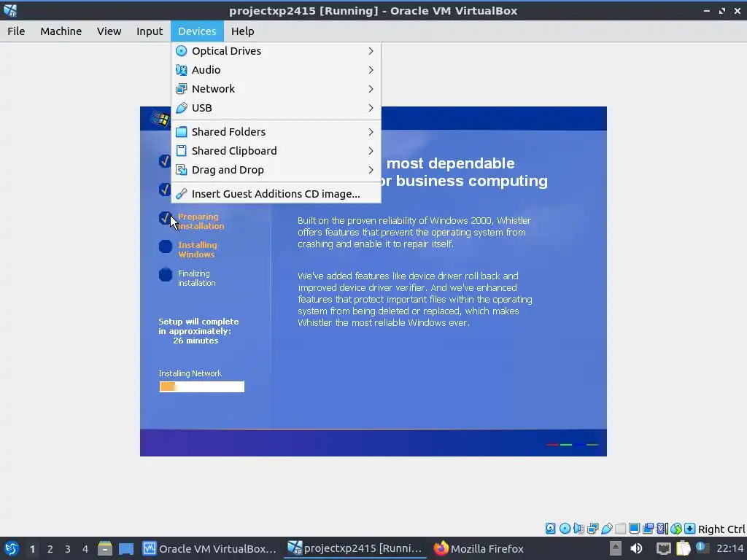The image size is (747, 560).
Task: Click grayed shared folders indicator in status bar
Action: (620, 528)
